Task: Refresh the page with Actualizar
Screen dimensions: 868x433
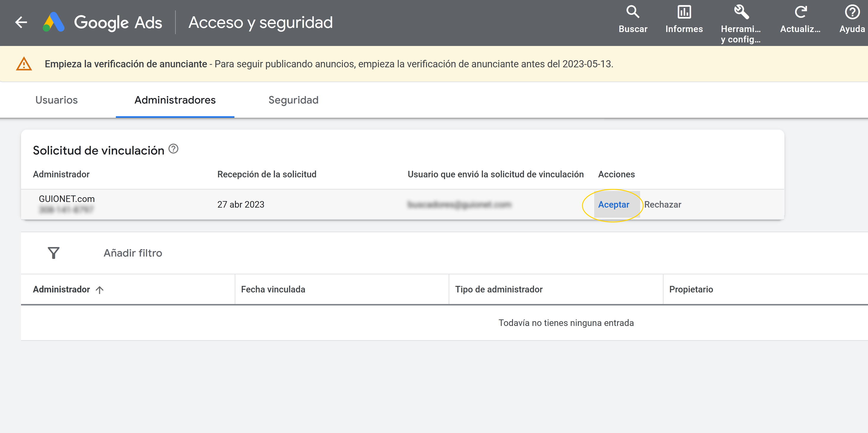Action: pos(800,20)
